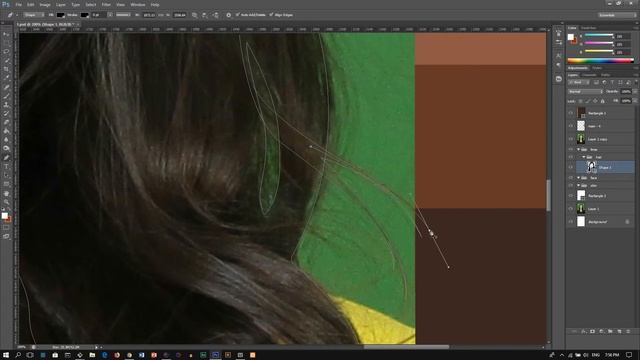Hide the Layer 1 copy layer

coord(571,139)
